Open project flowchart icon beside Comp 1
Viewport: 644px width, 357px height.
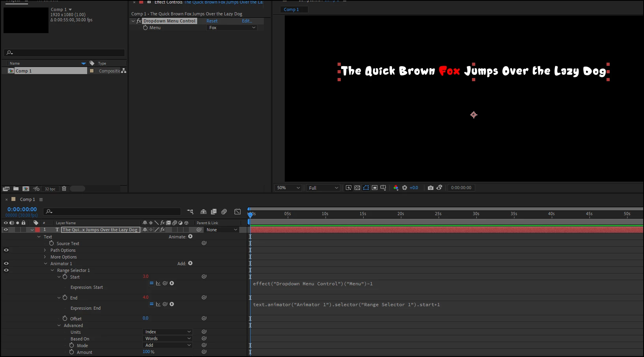[124, 71]
